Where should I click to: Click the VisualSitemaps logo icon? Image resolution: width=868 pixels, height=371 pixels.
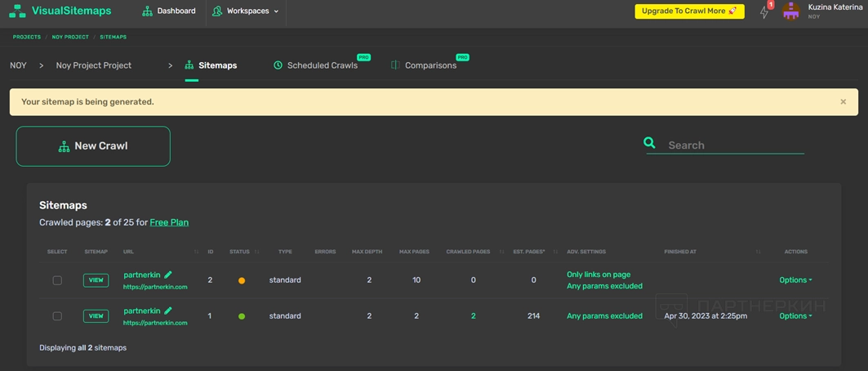click(16, 11)
